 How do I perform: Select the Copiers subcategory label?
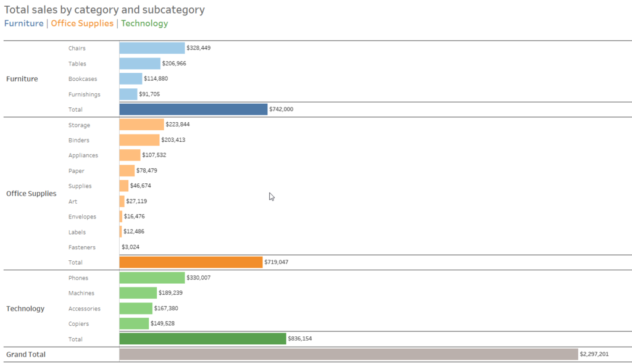pos(78,324)
